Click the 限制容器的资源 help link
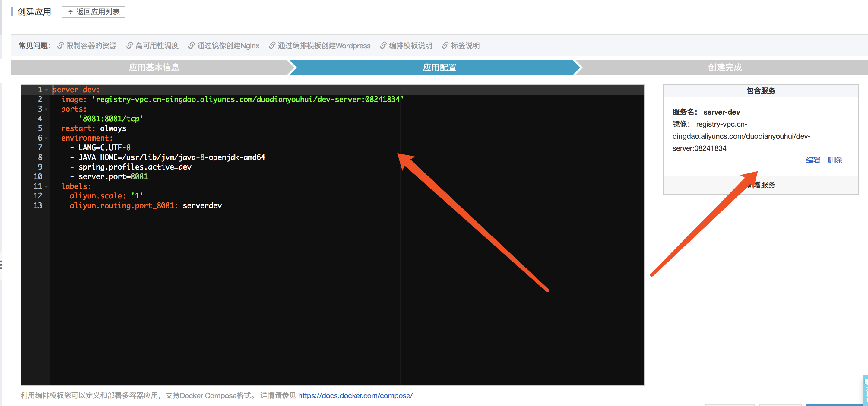 pos(91,46)
